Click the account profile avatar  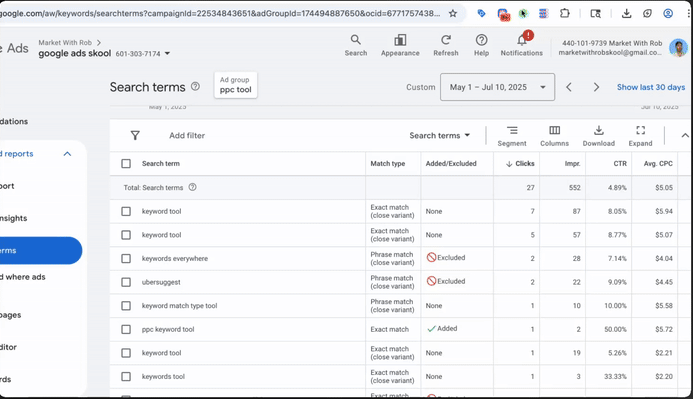tap(678, 48)
